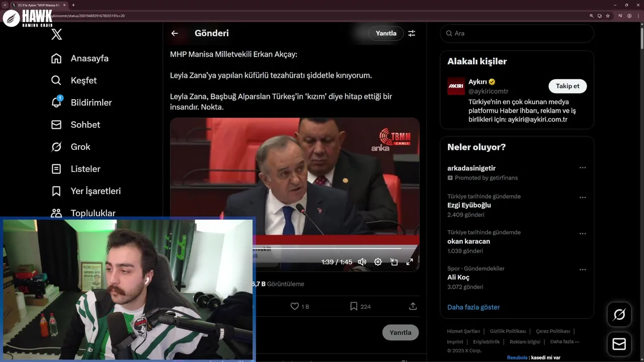
Task: Open reply filter settings icon beside Yanıtla
Action: pyautogui.click(x=412, y=33)
